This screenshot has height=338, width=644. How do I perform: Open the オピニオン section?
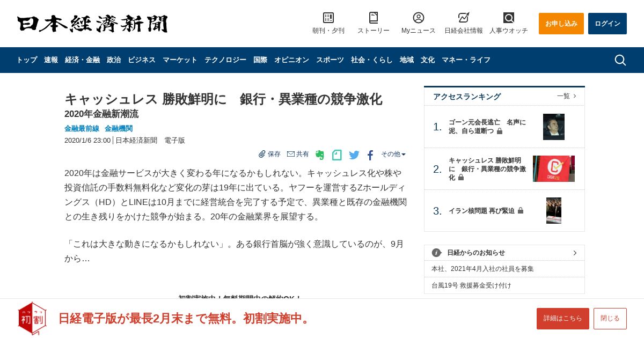coord(291,60)
